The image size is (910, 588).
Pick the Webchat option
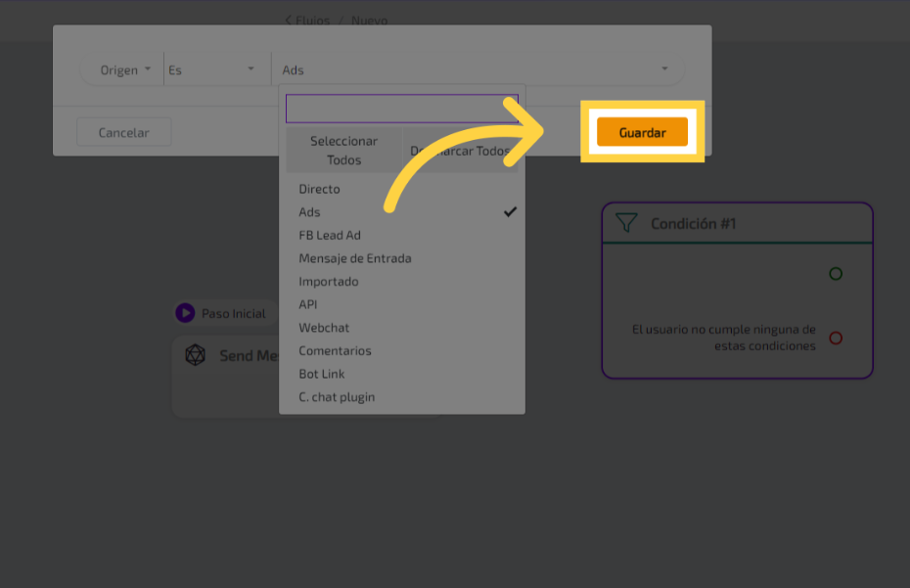tap(324, 328)
